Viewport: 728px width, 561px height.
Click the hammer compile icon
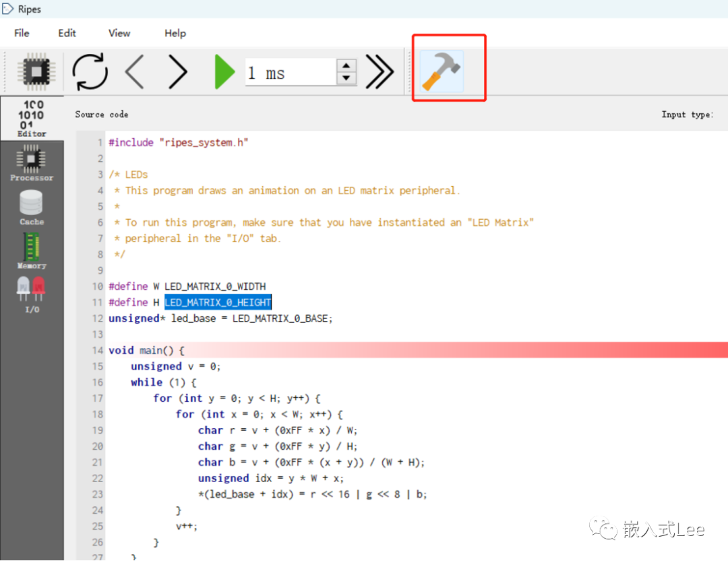tap(442, 71)
